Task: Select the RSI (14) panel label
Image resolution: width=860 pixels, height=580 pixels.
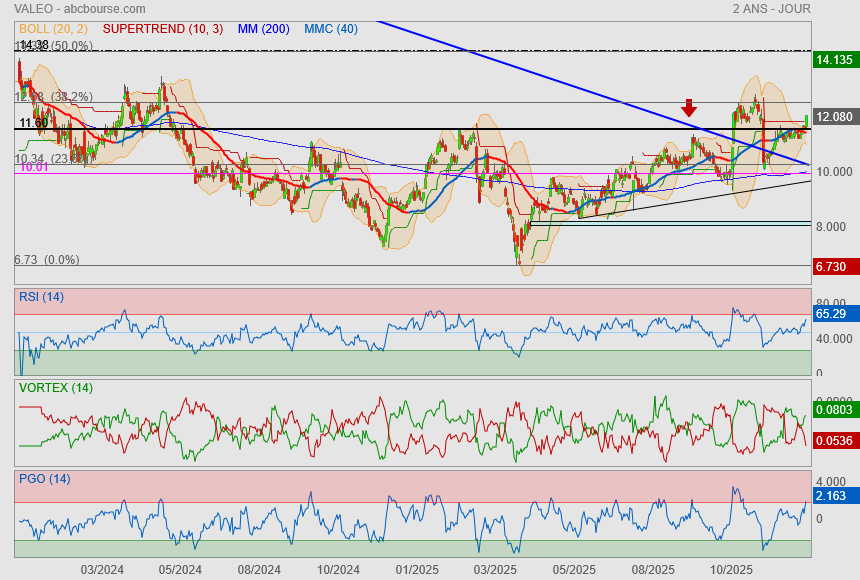Action: coord(41,296)
